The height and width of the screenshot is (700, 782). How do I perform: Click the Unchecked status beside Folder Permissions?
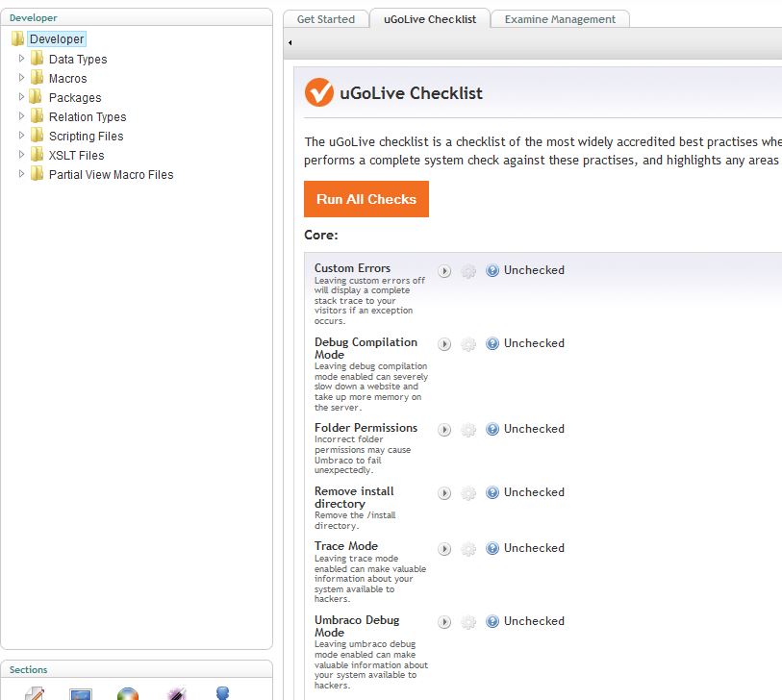point(534,429)
